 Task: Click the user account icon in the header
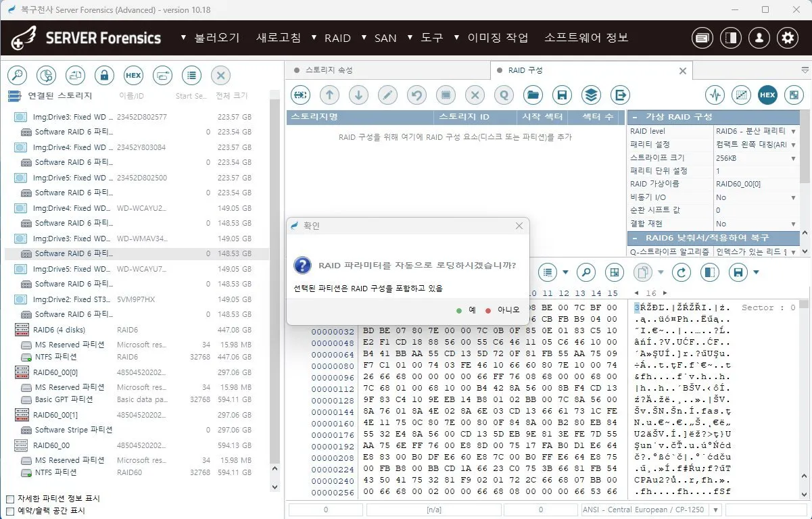coord(759,38)
